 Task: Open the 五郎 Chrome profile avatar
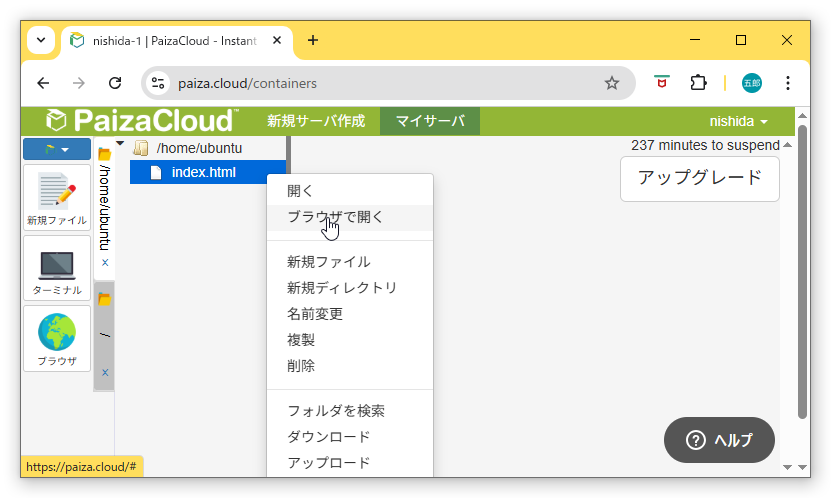[x=752, y=83]
